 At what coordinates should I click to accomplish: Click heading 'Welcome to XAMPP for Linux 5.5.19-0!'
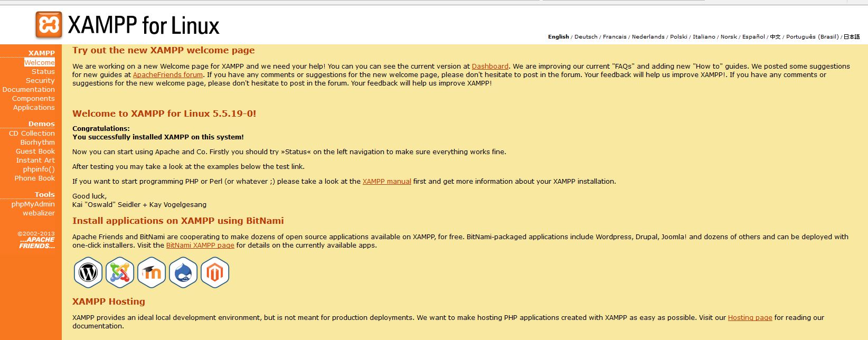(164, 114)
